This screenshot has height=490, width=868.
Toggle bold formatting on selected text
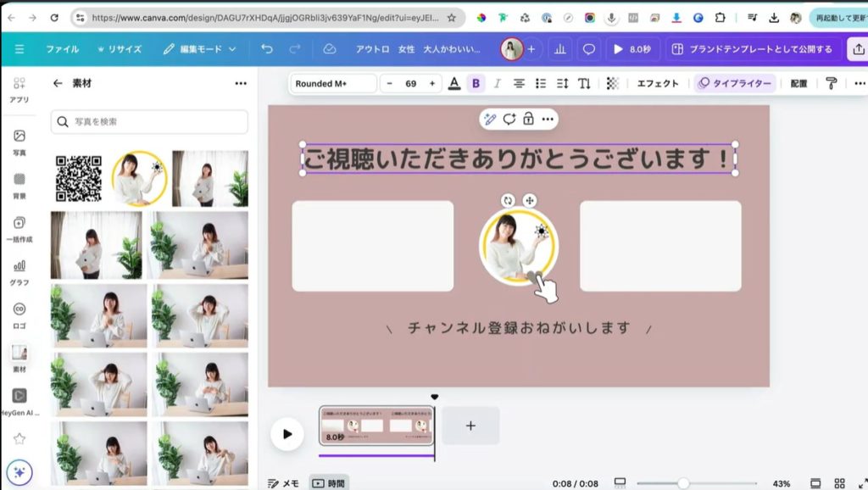click(x=476, y=83)
